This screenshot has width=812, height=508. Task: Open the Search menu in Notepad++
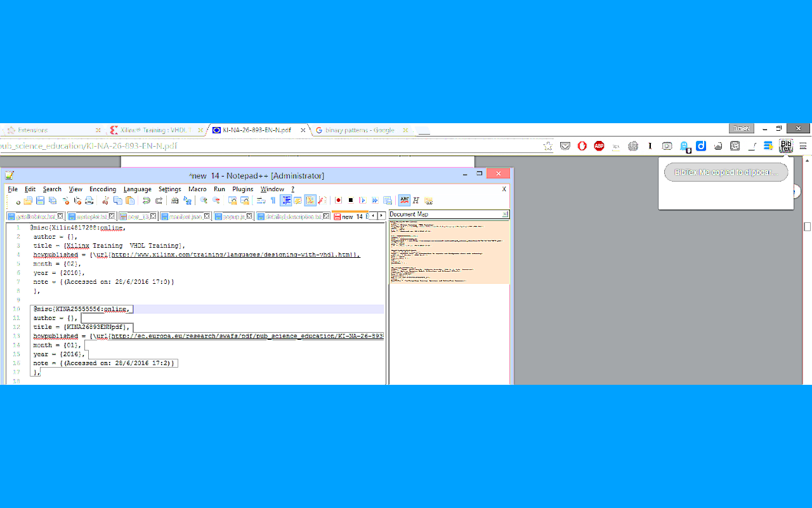coord(52,189)
